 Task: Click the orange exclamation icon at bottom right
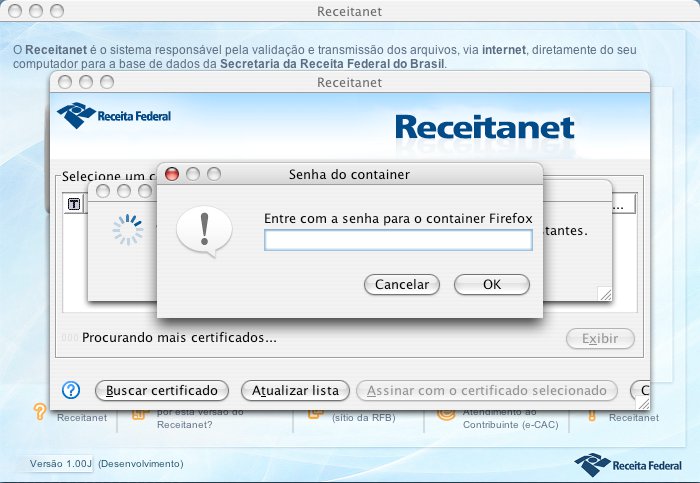click(x=592, y=415)
